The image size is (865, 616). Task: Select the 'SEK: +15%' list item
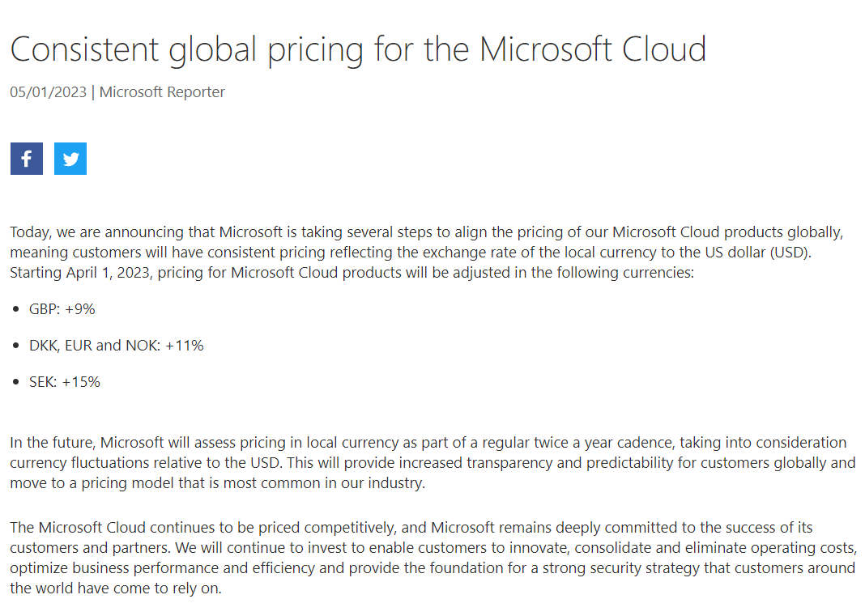pos(65,382)
